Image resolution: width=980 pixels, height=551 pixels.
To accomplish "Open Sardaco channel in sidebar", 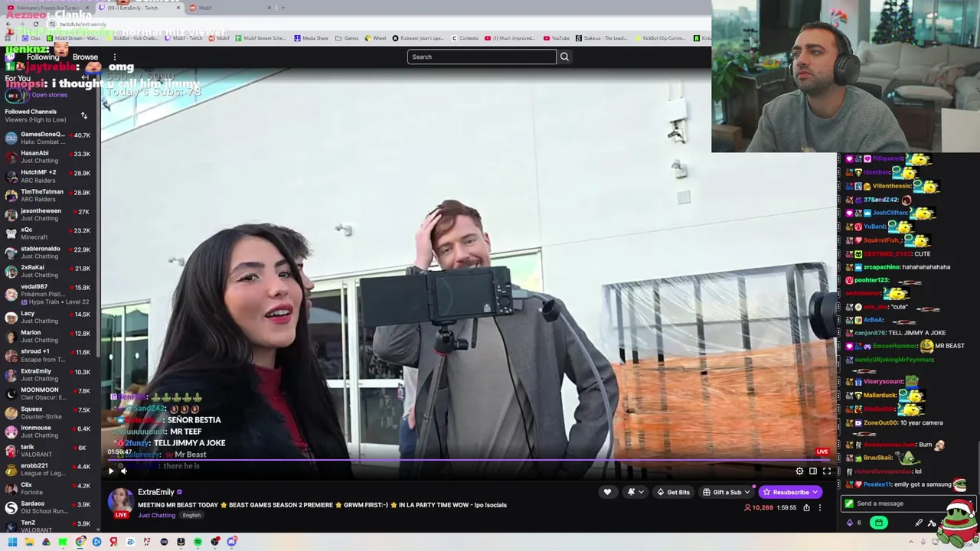I will point(47,507).
